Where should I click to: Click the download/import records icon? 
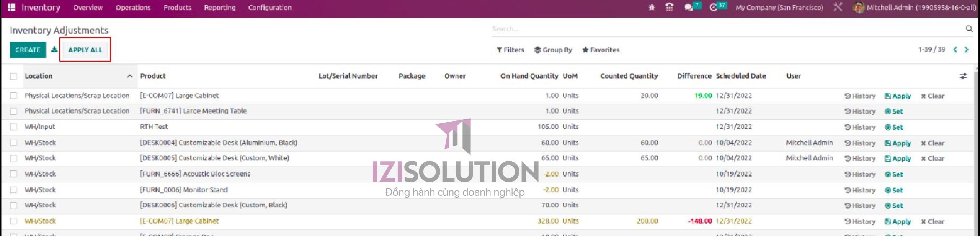(54, 50)
